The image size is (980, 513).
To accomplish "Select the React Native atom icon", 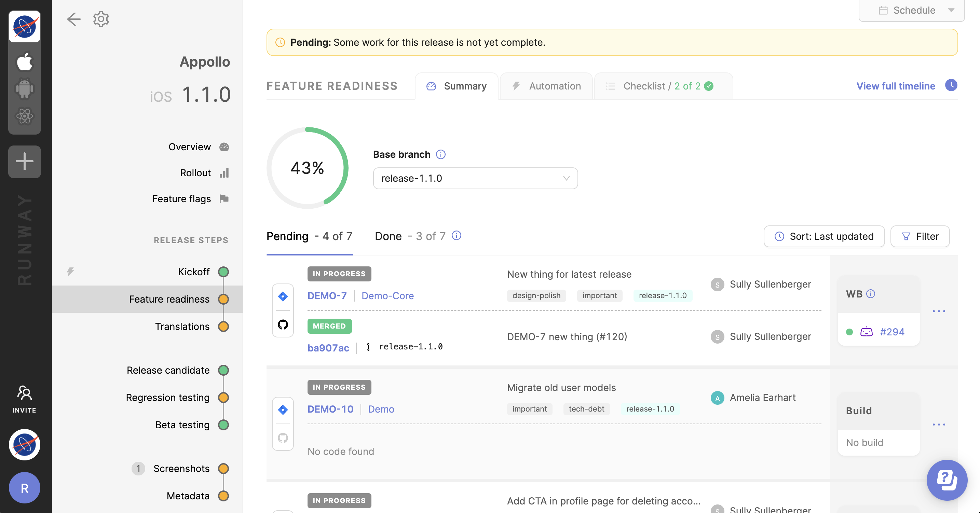I will pos(25,116).
